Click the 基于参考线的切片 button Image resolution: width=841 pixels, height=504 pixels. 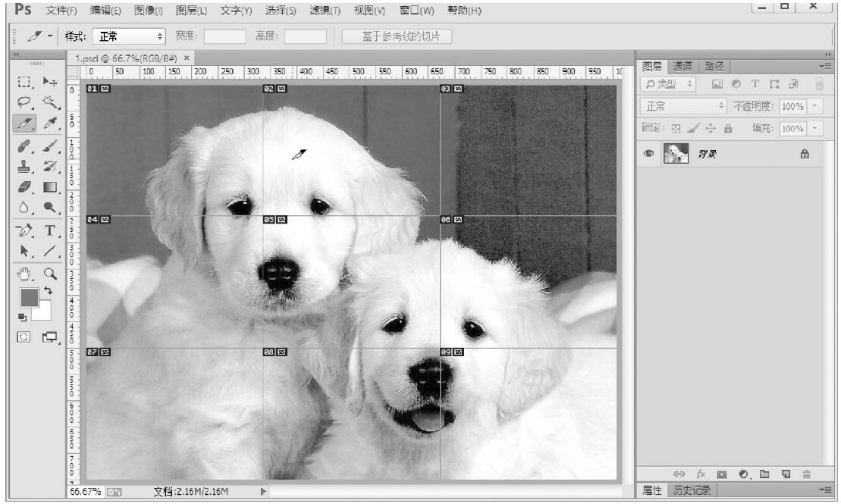pos(397,36)
